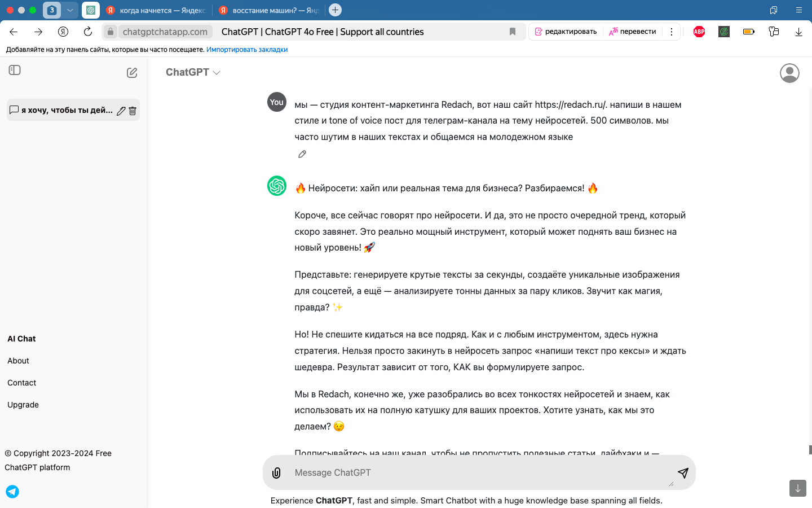Viewport: 812px width, 508px height.
Task: Open a new tab with plus button
Action: click(335, 10)
